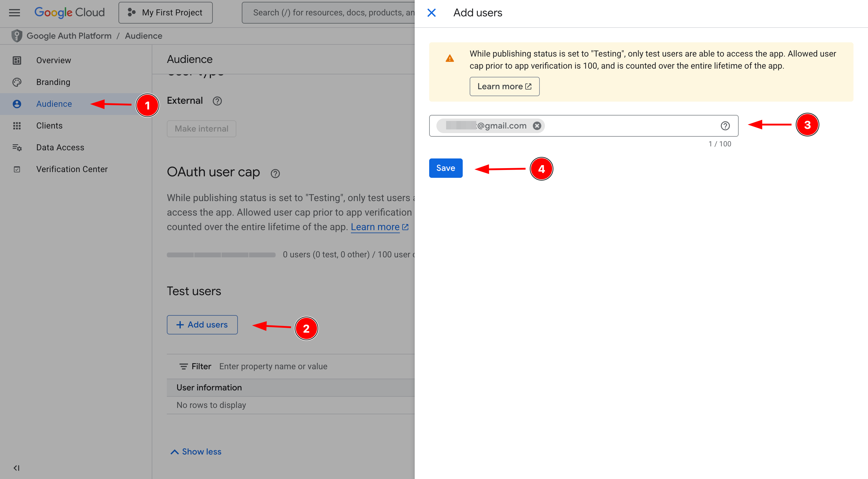The height and width of the screenshot is (479, 868).
Task: Close the Add users panel
Action: (431, 13)
